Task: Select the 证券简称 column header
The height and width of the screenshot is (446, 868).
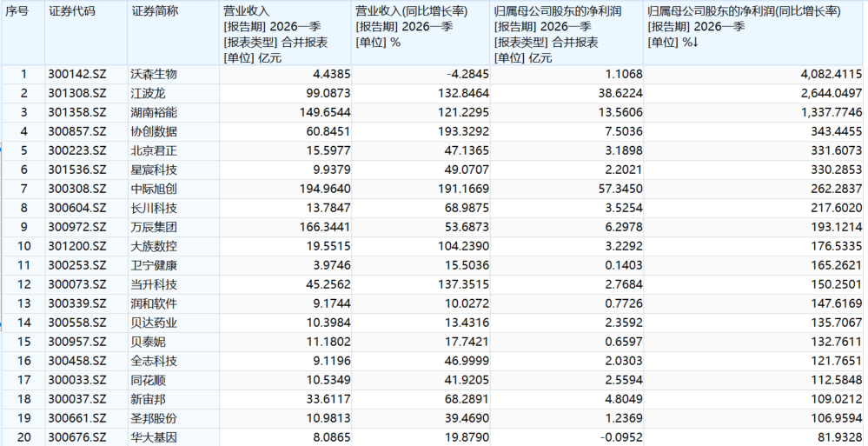Action: [173, 33]
